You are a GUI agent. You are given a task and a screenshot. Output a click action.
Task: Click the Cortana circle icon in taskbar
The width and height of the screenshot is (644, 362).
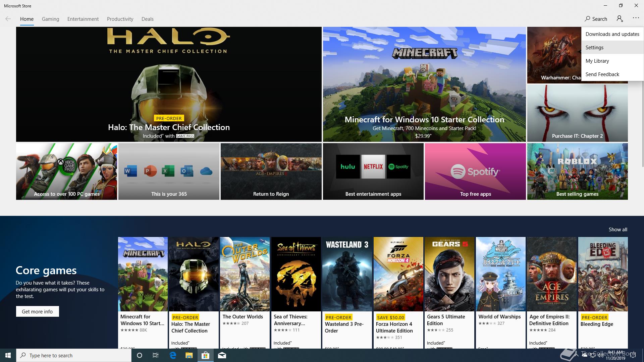[140, 355]
